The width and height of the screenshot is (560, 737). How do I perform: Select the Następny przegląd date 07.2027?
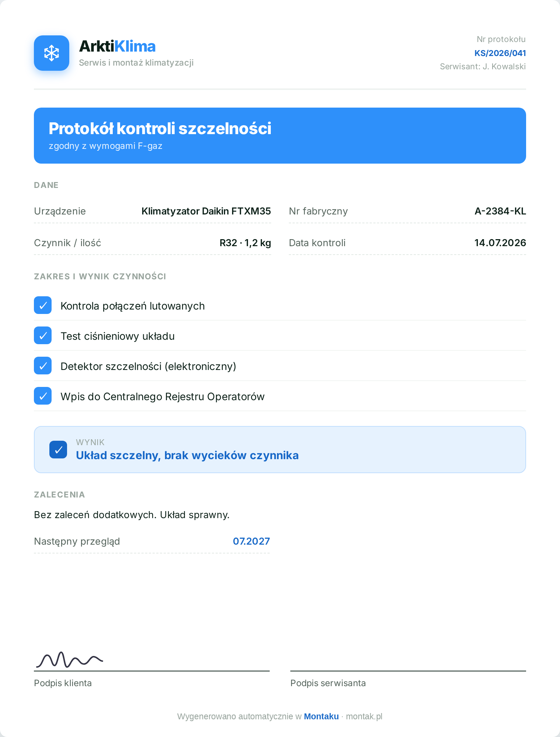251,541
